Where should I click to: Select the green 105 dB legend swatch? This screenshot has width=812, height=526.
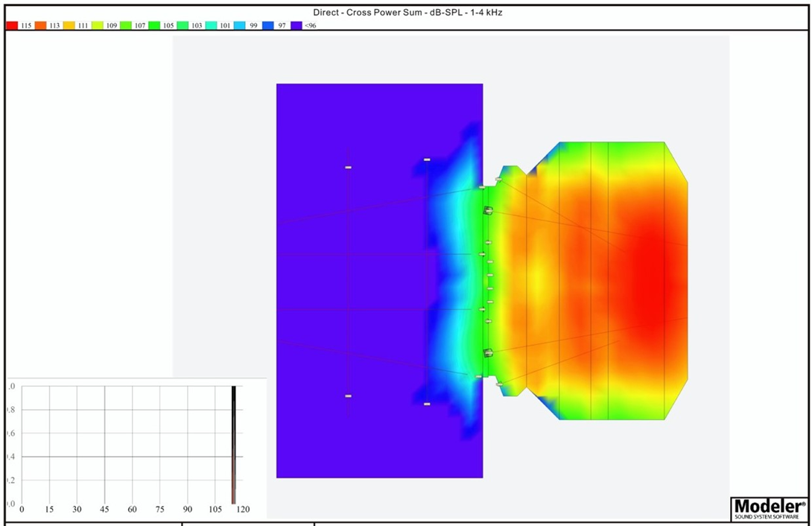coord(154,25)
